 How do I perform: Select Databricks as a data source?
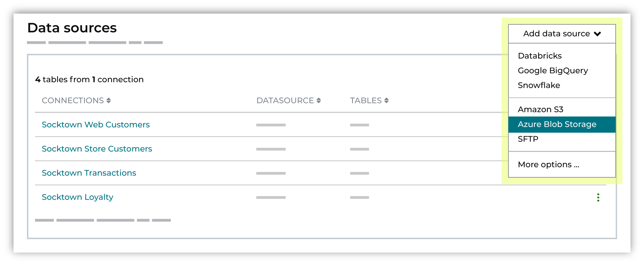pyautogui.click(x=540, y=56)
